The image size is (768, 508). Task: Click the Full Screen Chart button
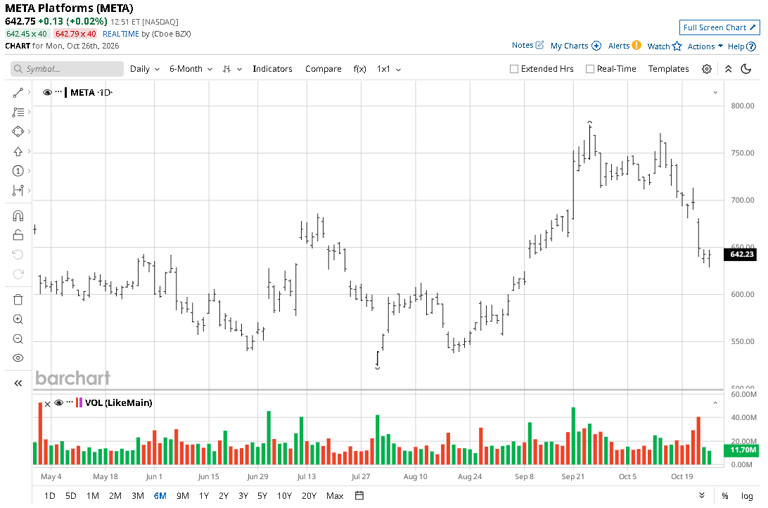[719, 27]
